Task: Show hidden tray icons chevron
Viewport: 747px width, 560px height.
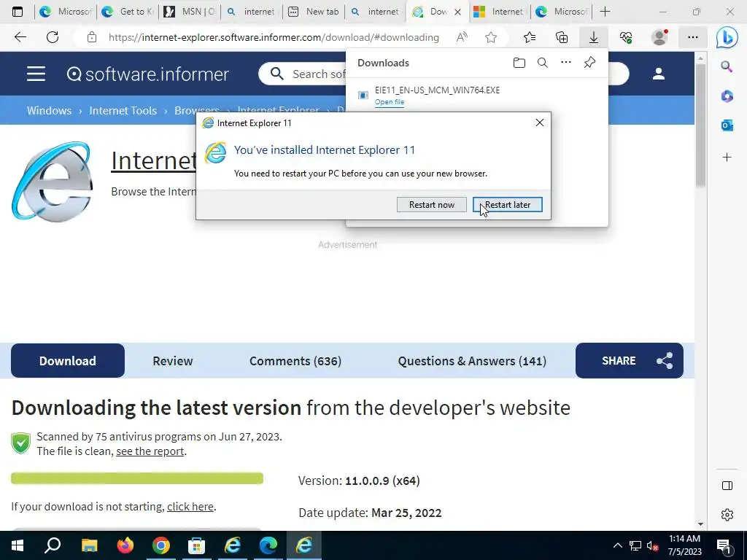Action: point(617,545)
